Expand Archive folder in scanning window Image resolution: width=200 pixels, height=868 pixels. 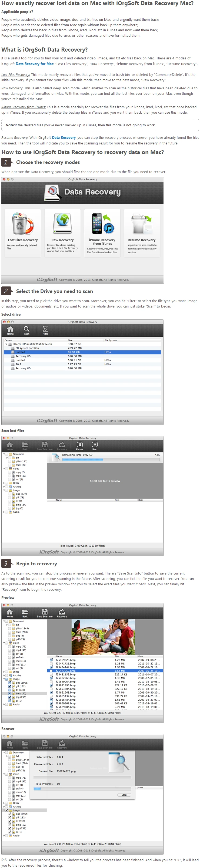pyautogui.click(x=4, y=487)
